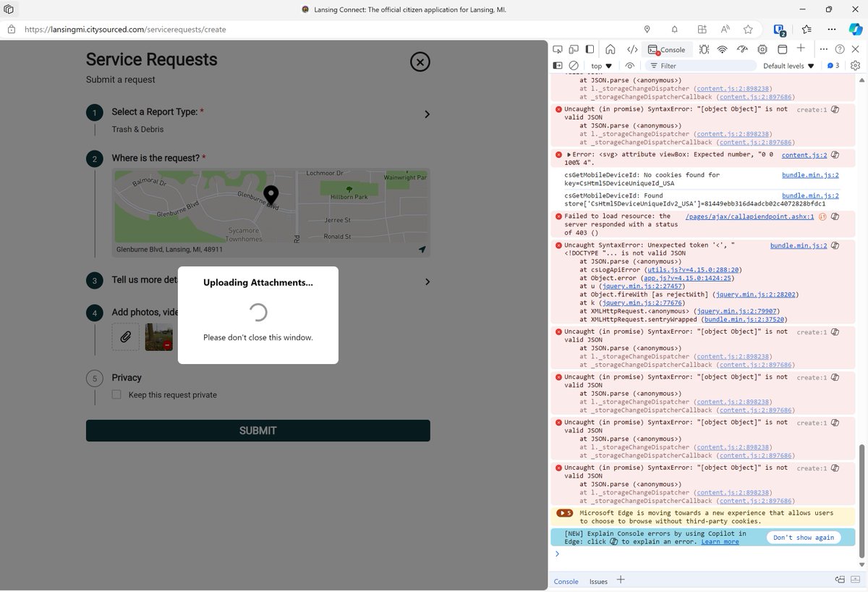The height and width of the screenshot is (592, 868).
Task: Explain the callapiendpoint error with Copilot icon
Action: 835,216
